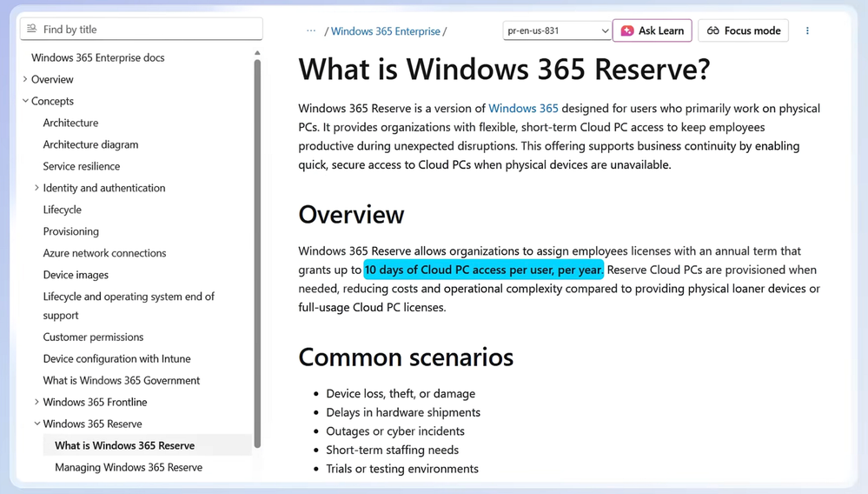Enable Focus mode
Image resolution: width=868 pixels, height=494 pixels.
744,30
